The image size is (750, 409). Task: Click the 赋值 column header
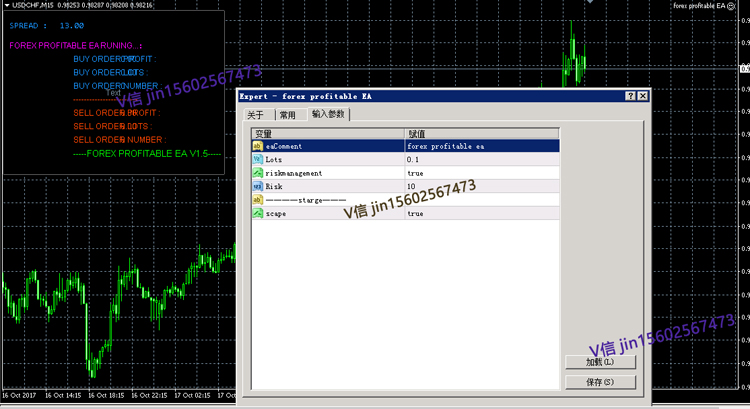(x=482, y=133)
